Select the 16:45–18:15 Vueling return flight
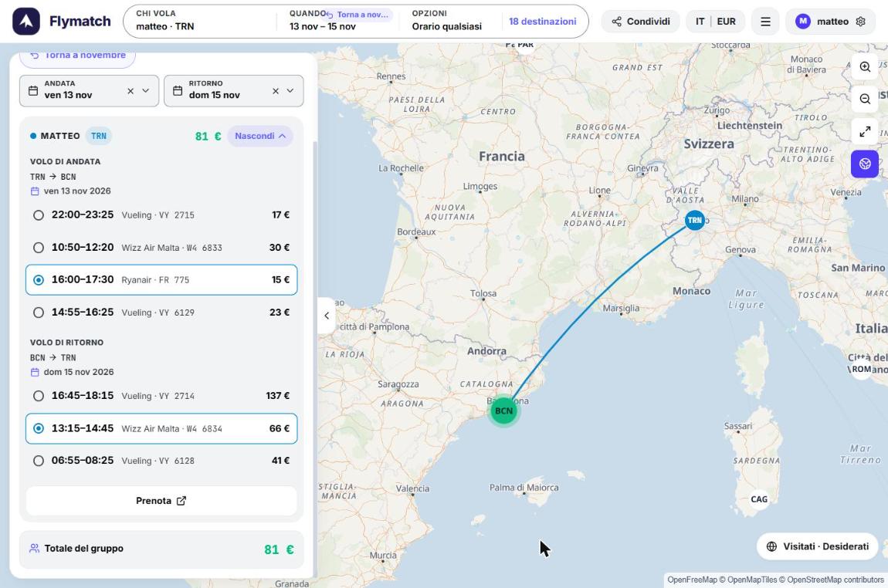This screenshot has height=588, width=888. pyautogui.click(x=161, y=396)
